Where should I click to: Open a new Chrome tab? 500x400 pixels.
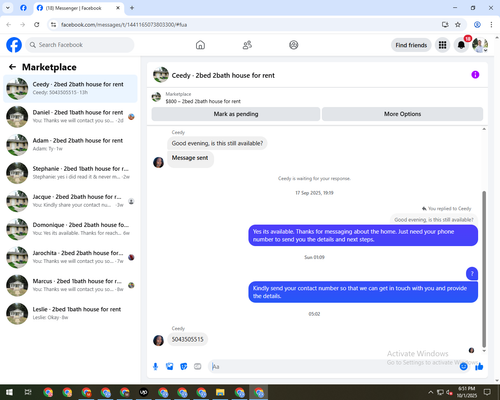click(132, 8)
